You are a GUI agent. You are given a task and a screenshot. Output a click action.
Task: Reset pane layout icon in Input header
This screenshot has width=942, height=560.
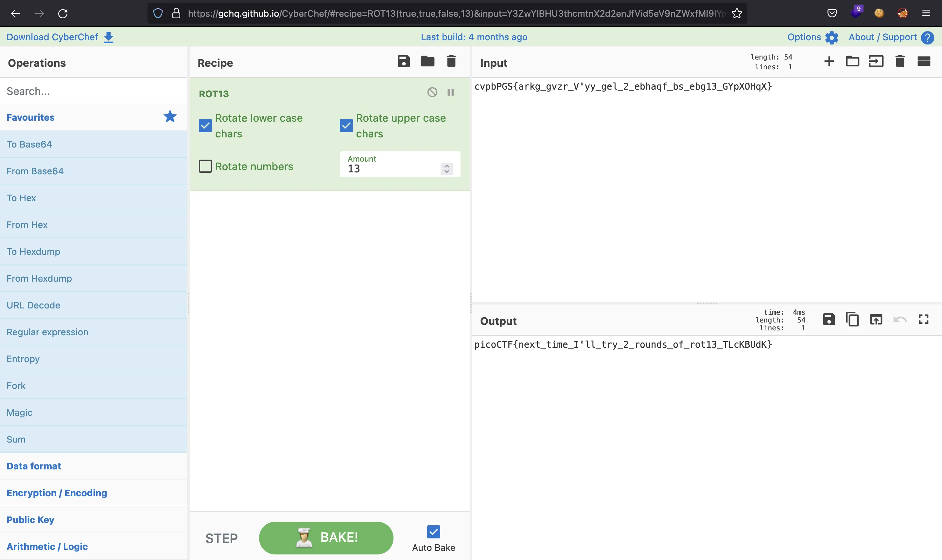(x=923, y=61)
